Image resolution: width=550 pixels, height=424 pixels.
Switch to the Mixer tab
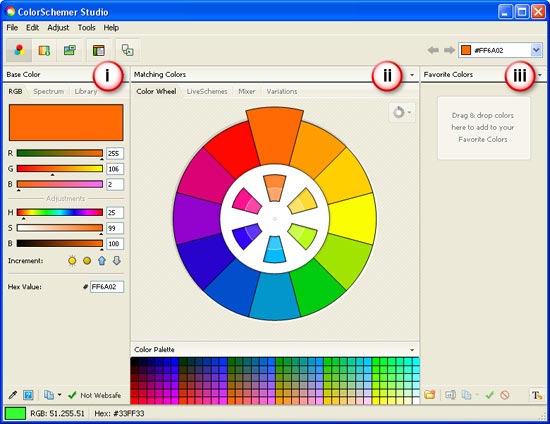click(247, 91)
